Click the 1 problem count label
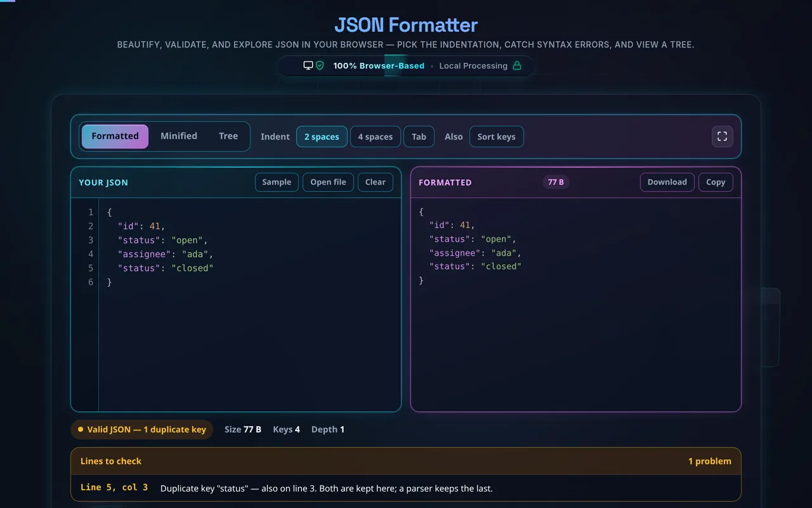This screenshot has height=508, width=812. [x=709, y=461]
